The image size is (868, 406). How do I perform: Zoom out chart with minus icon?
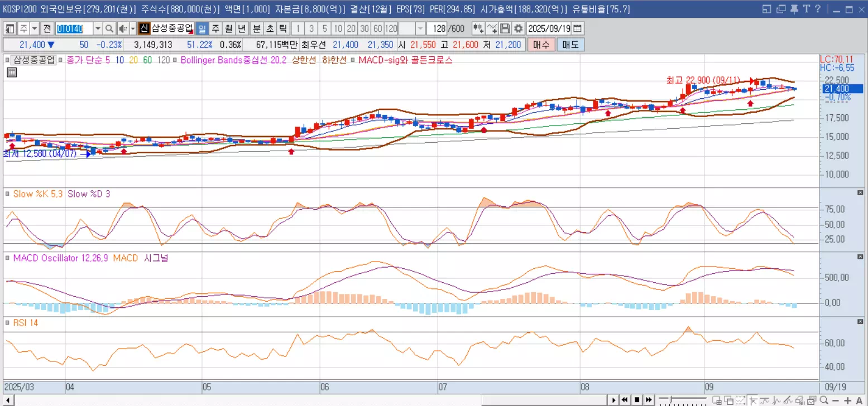point(836,400)
